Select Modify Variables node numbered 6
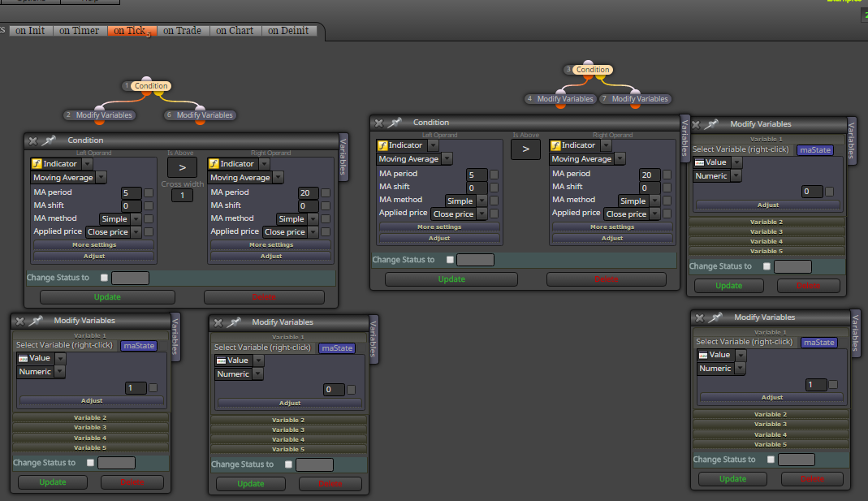The height and width of the screenshot is (501, 868). (x=205, y=115)
